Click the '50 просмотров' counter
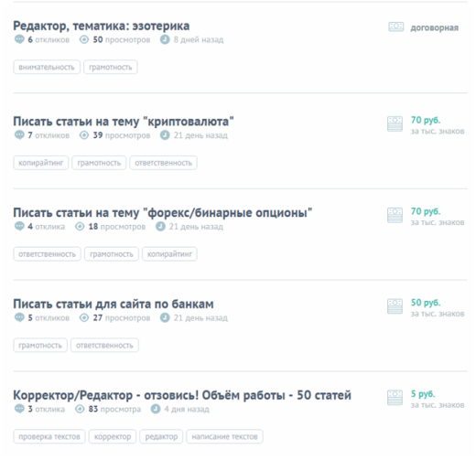This screenshot has height=460, width=476. click(x=122, y=39)
